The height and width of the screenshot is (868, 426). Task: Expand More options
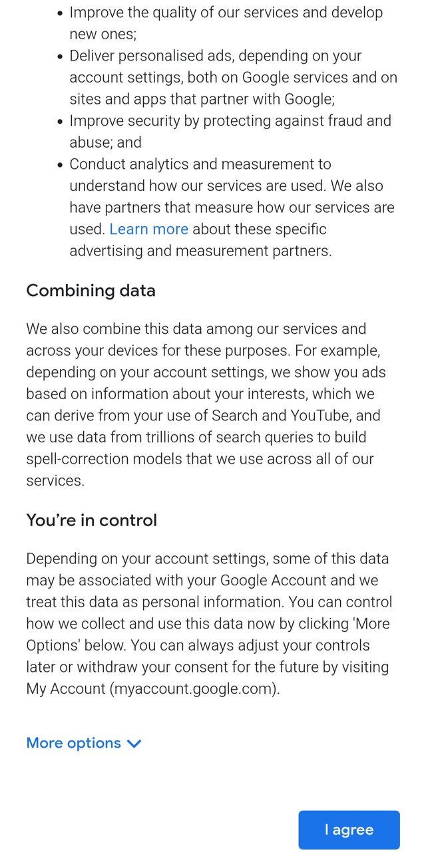tap(74, 743)
